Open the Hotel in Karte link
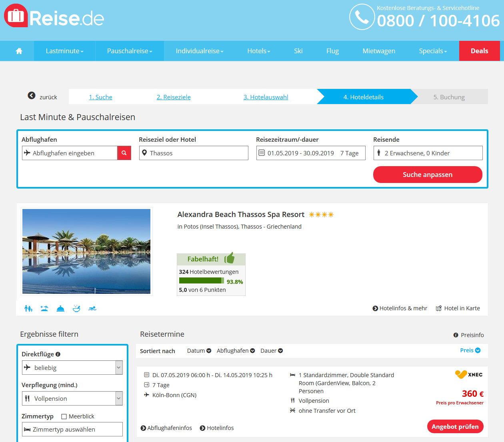The image size is (504, 442). coord(458,308)
